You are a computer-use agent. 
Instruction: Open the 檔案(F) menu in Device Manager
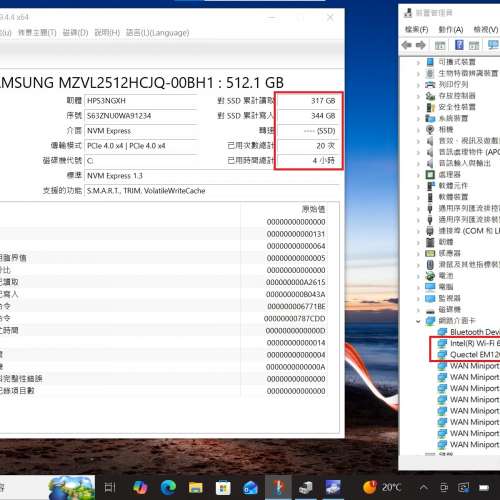click(x=417, y=29)
